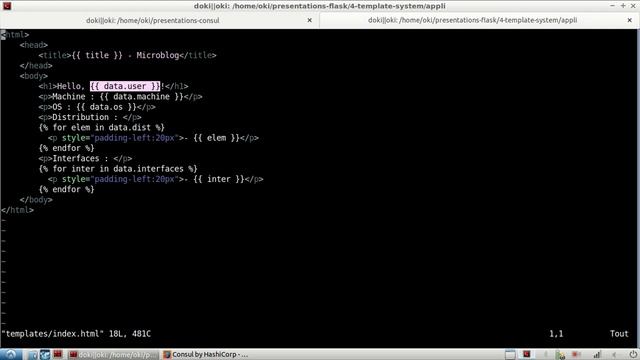
Task: Click the {{ data.os }} variable
Action: pos(106,107)
